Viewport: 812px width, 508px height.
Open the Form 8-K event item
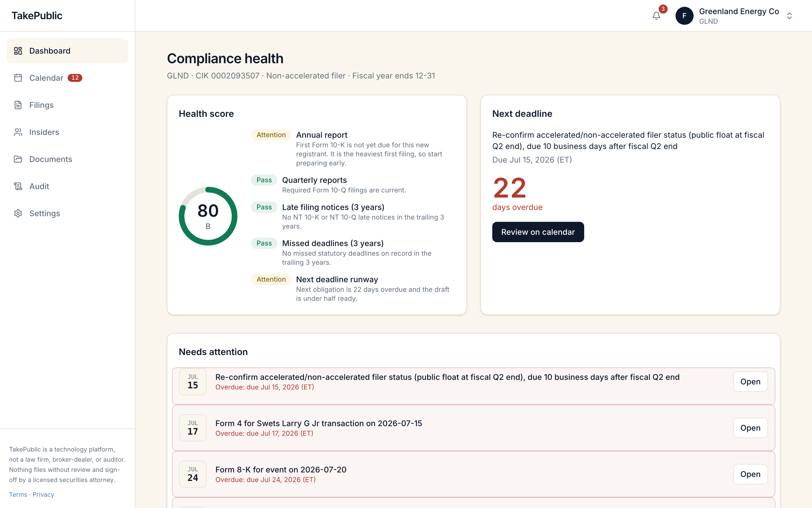(750, 474)
